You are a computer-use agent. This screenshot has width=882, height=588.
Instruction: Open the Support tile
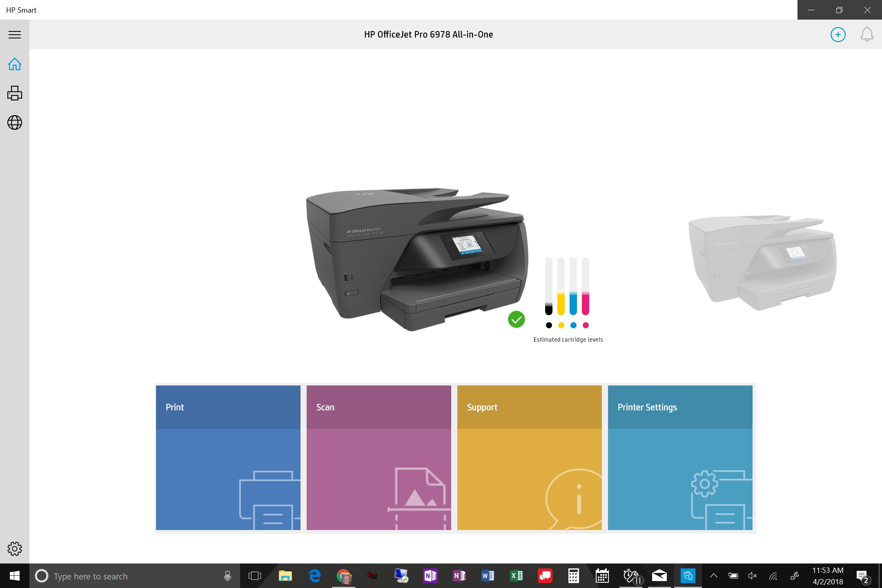[x=529, y=457]
